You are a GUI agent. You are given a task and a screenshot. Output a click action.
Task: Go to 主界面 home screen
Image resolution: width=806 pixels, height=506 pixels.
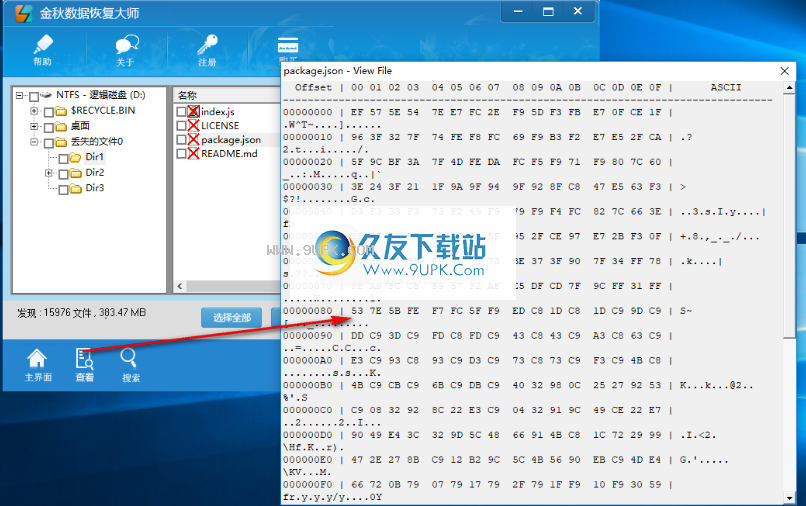point(38,365)
